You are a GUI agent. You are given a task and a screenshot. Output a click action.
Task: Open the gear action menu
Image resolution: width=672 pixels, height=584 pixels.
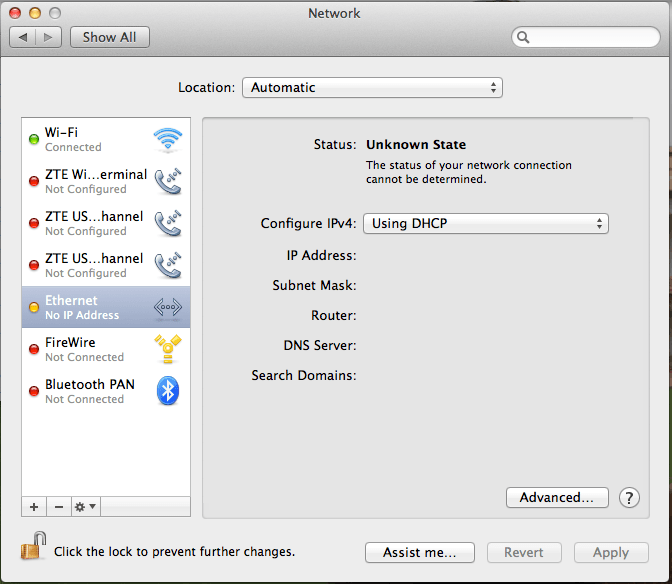86,507
